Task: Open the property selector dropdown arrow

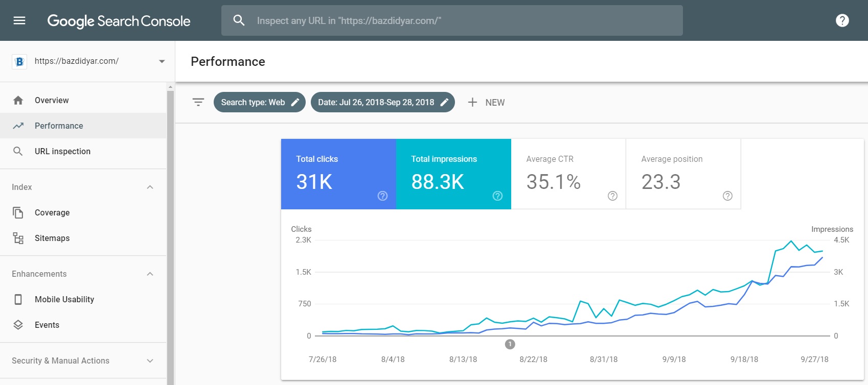Action: pyautogui.click(x=162, y=61)
